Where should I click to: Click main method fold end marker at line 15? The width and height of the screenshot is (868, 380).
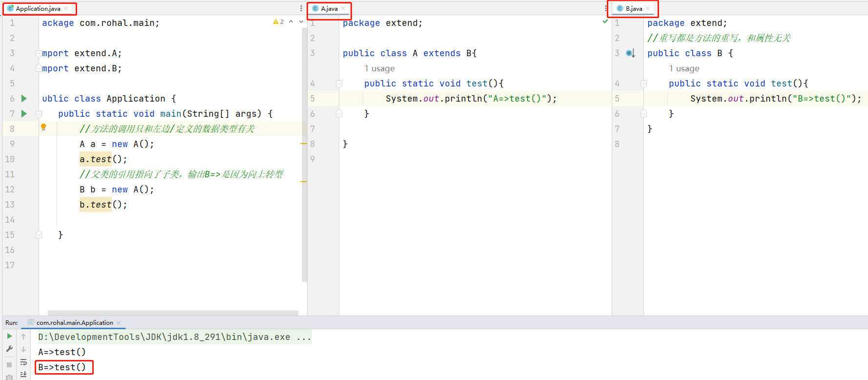click(39, 235)
